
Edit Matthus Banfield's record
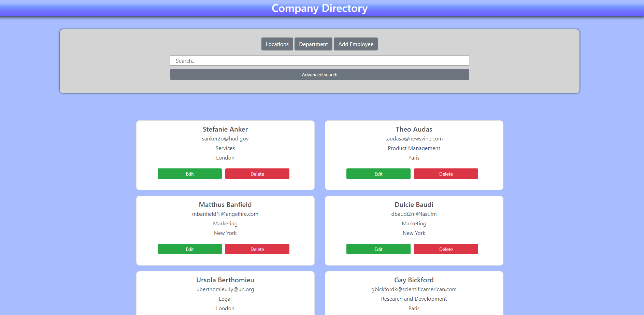pos(190,249)
